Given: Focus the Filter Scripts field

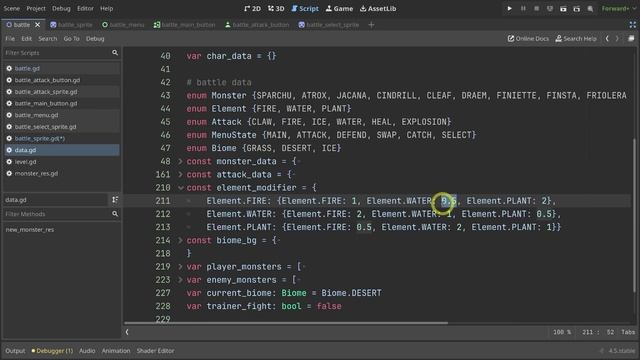Looking at the screenshot, I should click(x=61, y=53).
